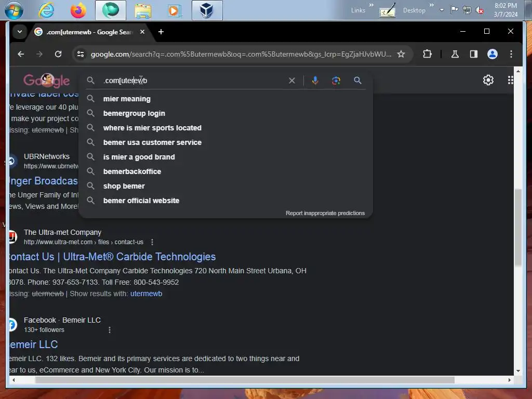The width and height of the screenshot is (532, 399).
Task: Click the page scroll up arrow
Action: (518, 71)
